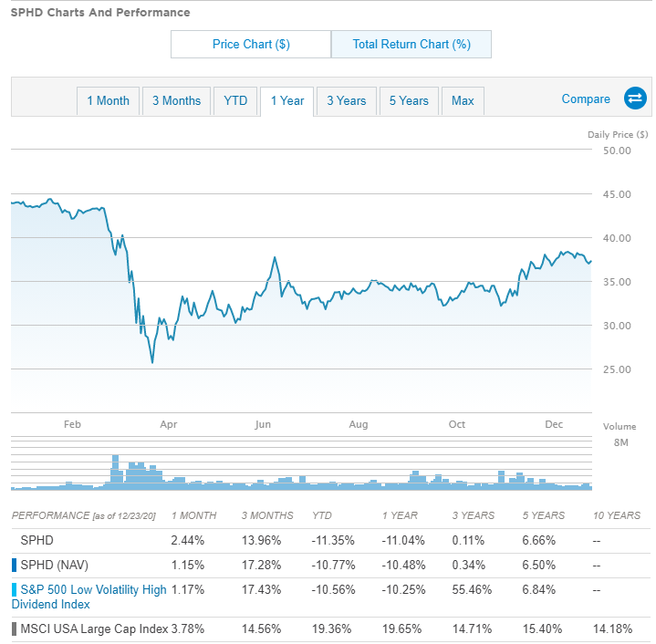Click the MSCI USA Large Cap gray marker

(x=15, y=628)
